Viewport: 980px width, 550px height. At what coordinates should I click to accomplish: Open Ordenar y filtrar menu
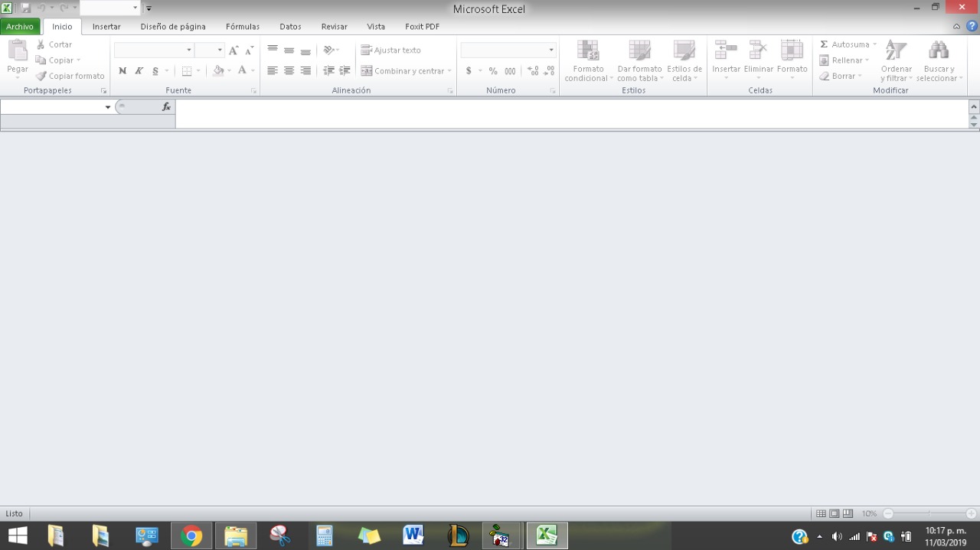tap(897, 61)
